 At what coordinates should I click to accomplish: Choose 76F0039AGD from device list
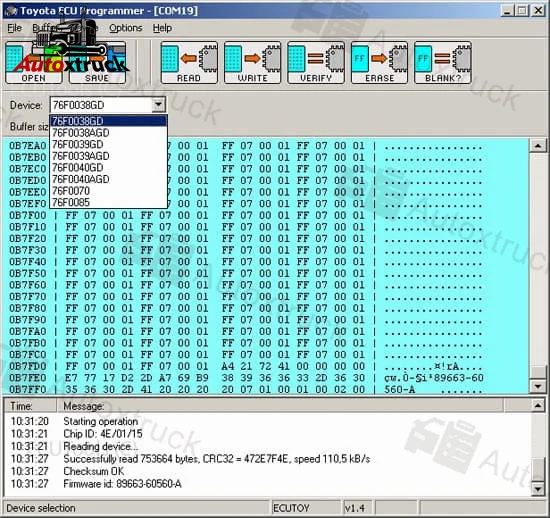pos(108,156)
